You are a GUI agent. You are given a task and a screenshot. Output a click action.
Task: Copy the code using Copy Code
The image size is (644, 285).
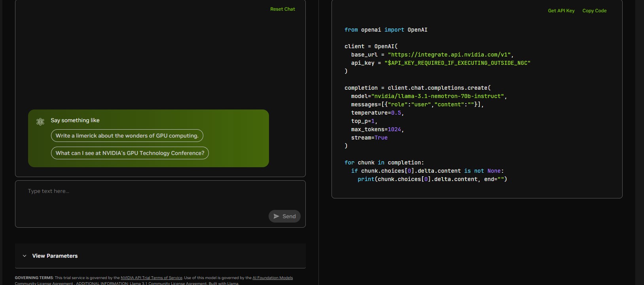(594, 11)
